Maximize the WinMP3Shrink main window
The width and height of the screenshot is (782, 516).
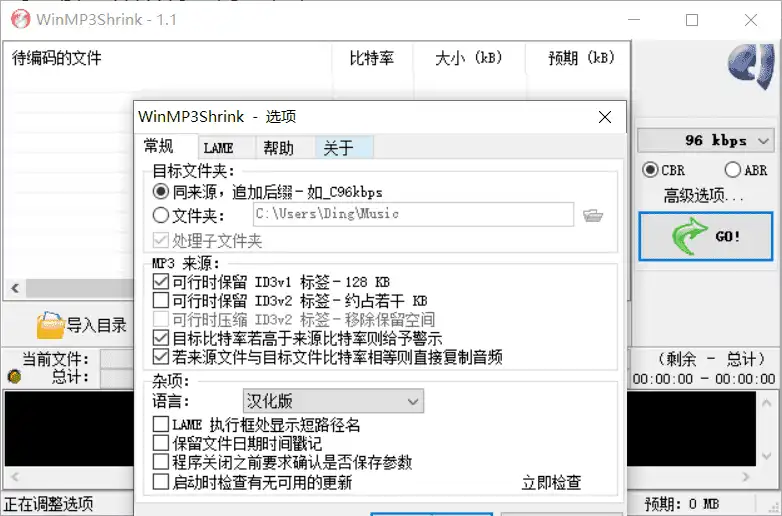click(x=692, y=20)
